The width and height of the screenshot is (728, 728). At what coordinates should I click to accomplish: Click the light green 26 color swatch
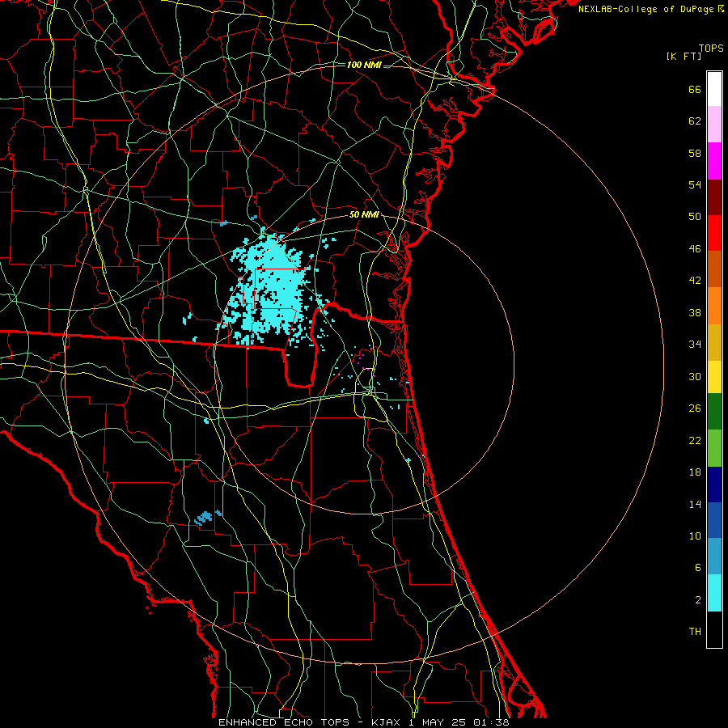coord(714,448)
